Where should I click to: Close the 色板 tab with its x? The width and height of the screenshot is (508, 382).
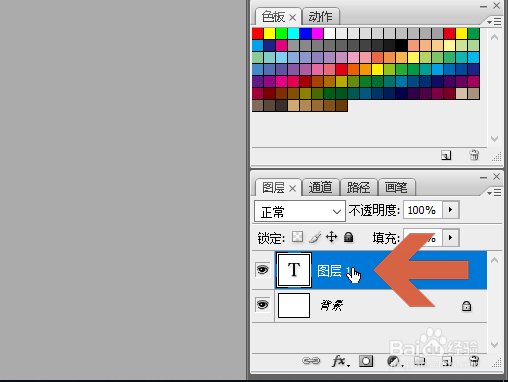[x=293, y=17]
